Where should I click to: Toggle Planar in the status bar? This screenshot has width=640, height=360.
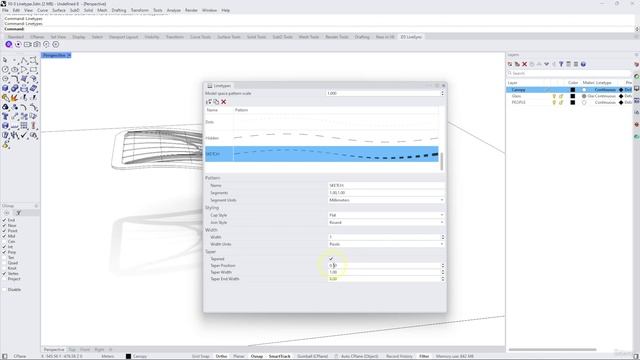tap(238, 356)
